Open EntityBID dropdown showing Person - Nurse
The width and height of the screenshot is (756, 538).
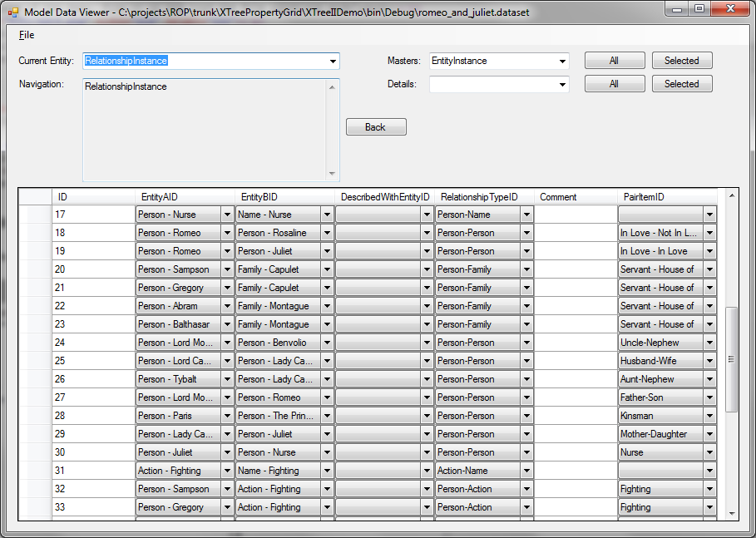tap(328, 452)
